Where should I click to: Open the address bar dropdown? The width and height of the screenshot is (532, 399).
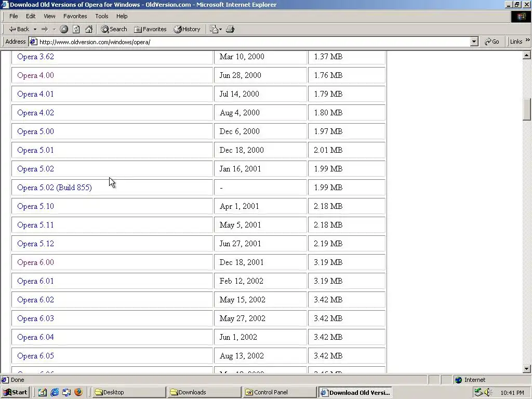[474, 42]
